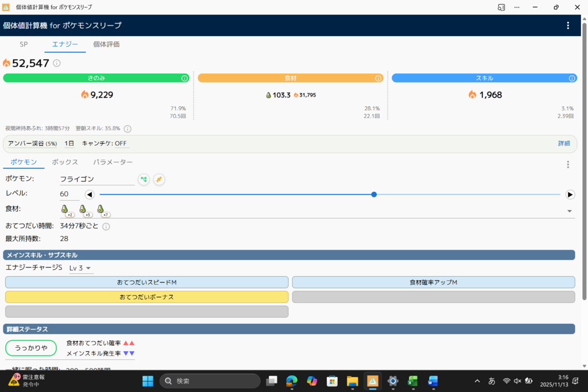Screen dimensions: 588x392
Task: Click the orange candy icon beside フライゴン
Action: click(159, 180)
